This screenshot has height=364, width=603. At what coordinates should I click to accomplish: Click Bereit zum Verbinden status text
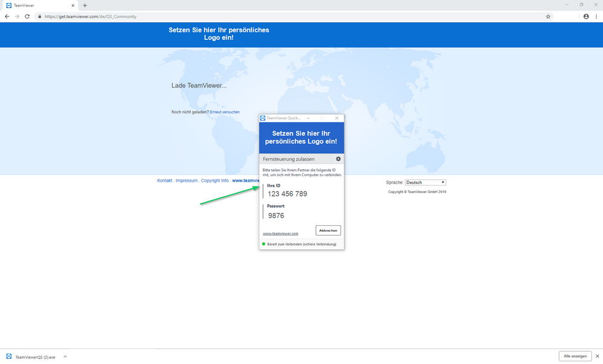pyautogui.click(x=301, y=244)
